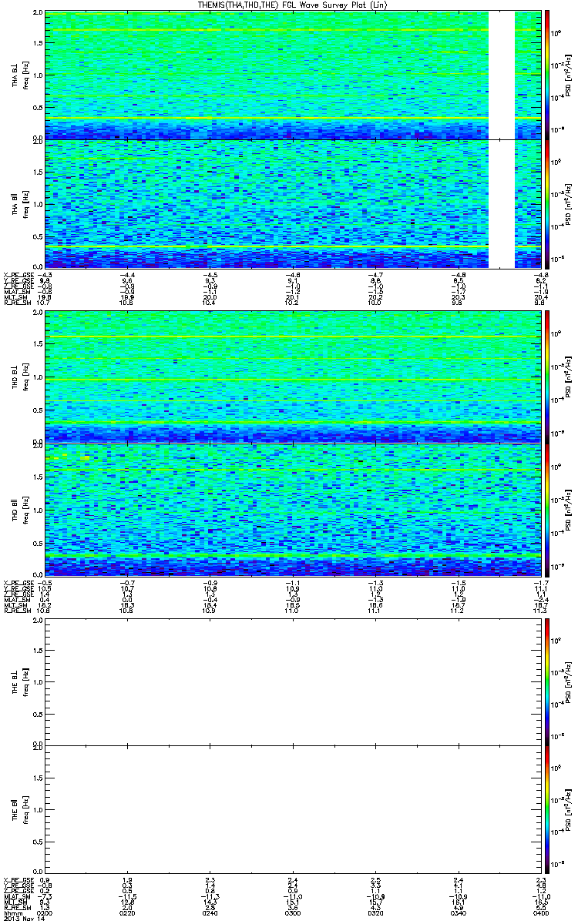
Task: Click the color bar beside THA B-perpendicular panel
Action: pos(546,75)
